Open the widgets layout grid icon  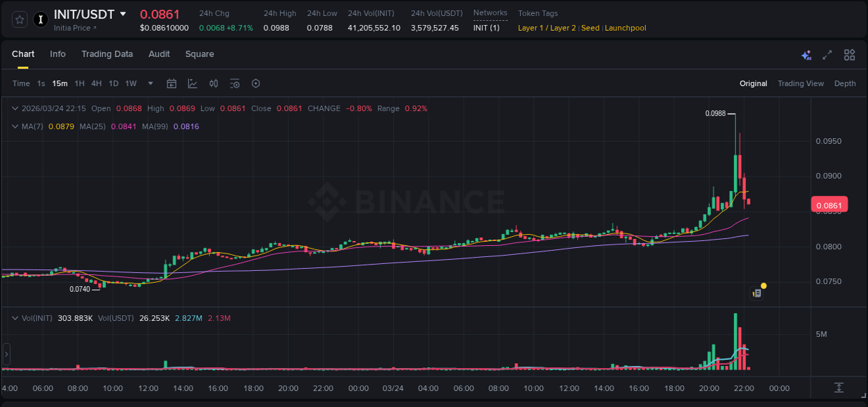[849, 54]
